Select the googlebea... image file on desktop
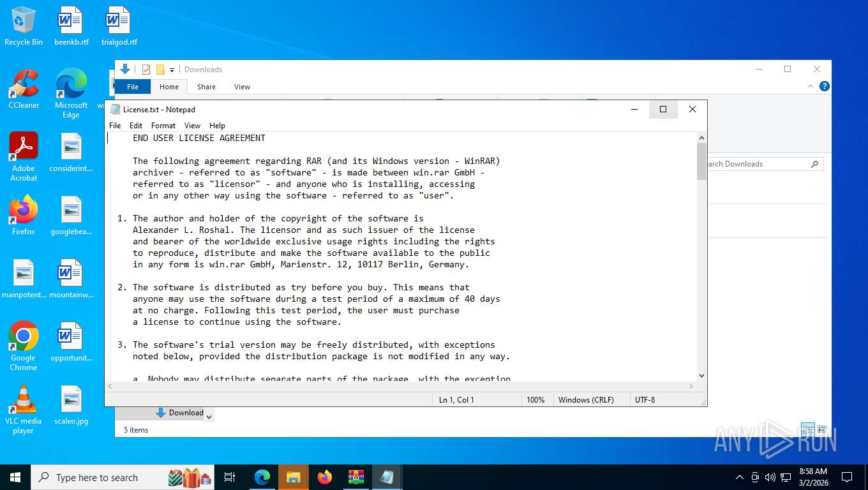Screen dimensions: 868x490 [x=71, y=216]
